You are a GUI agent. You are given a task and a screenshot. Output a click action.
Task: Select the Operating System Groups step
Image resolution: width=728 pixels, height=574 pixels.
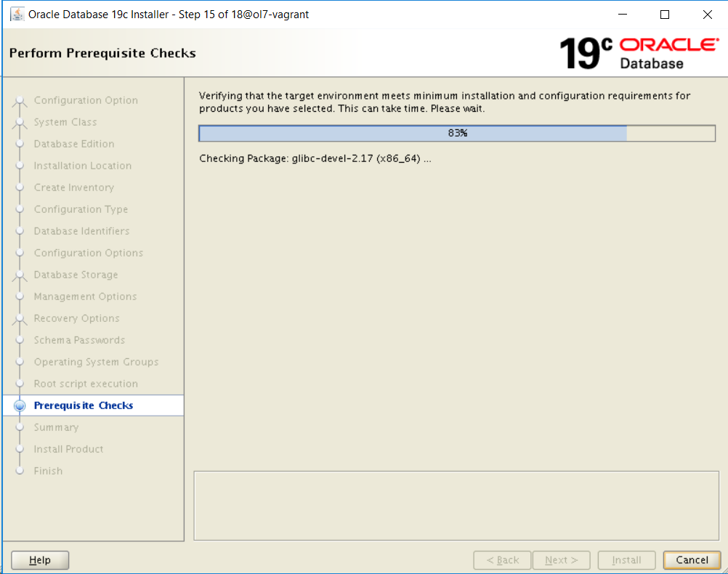pyautogui.click(x=96, y=363)
